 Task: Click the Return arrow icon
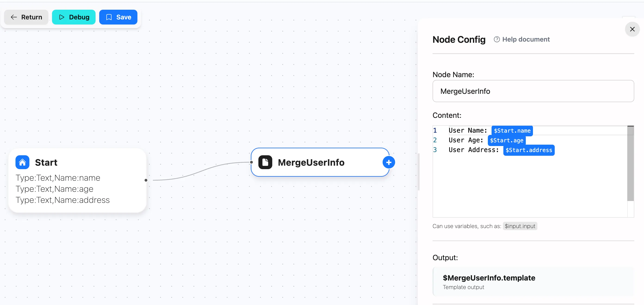(14, 17)
